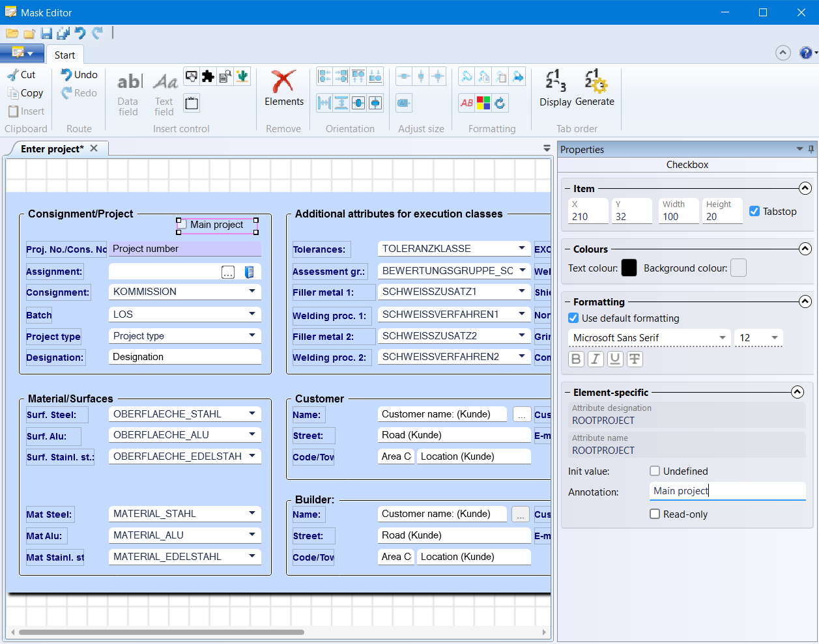Click the Generate tab order icon

(x=596, y=82)
